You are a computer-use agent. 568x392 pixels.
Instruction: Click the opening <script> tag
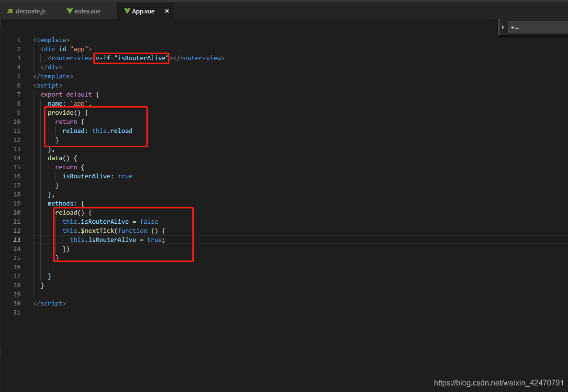pyautogui.click(x=48, y=85)
